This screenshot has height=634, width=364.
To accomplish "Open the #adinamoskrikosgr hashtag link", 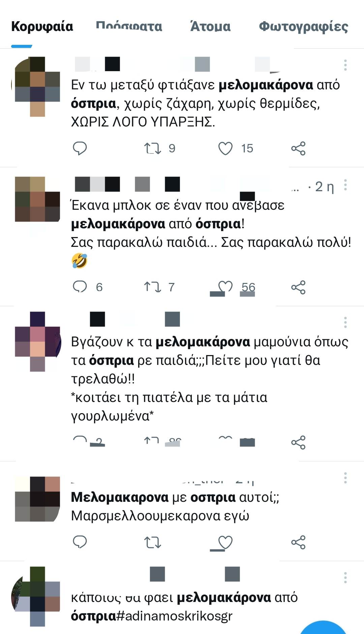I will pyautogui.click(x=174, y=616).
